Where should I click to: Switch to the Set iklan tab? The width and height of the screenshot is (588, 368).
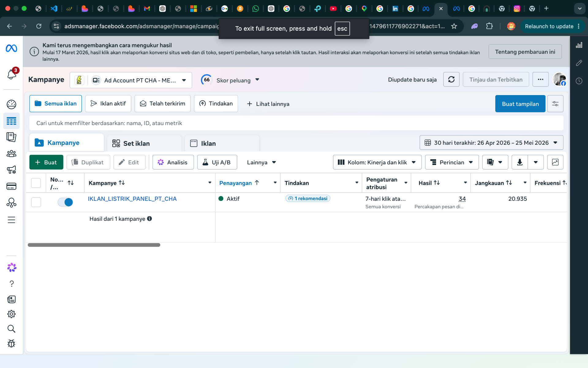pyautogui.click(x=144, y=144)
